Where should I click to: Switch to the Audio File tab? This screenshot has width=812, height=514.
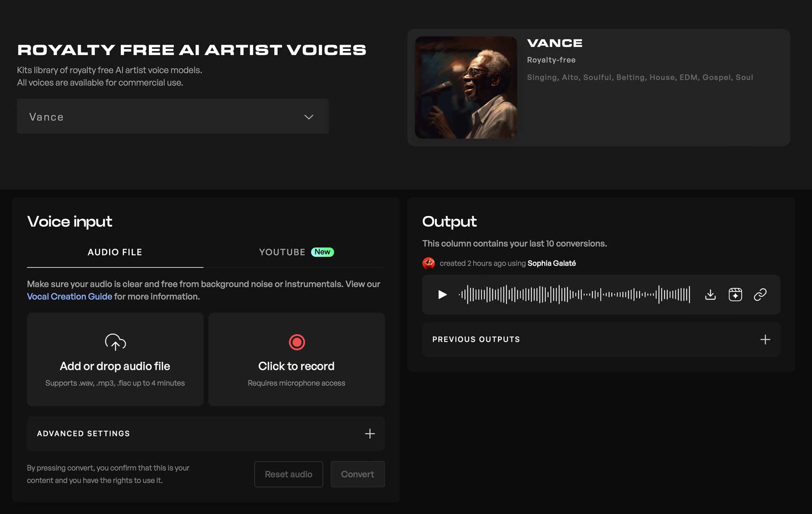pos(115,252)
